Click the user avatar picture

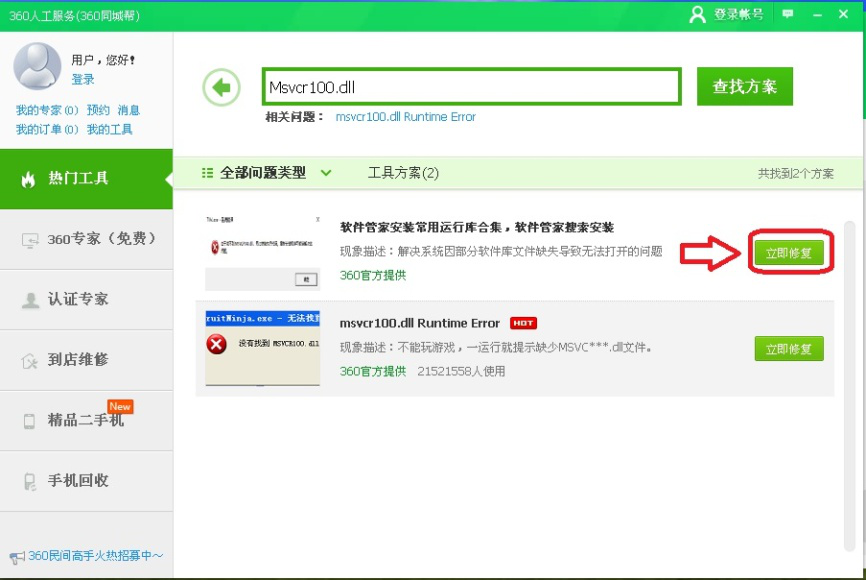(37, 66)
